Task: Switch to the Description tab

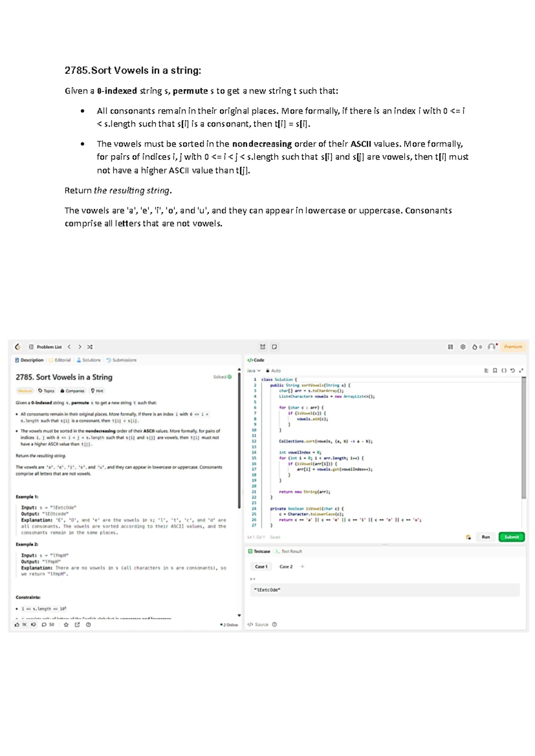Action: (29, 360)
